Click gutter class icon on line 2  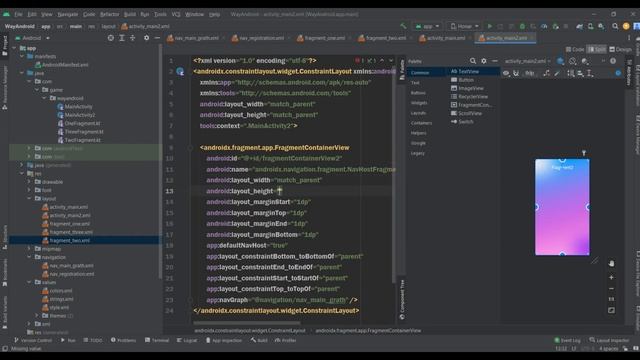[x=180, y=71]
